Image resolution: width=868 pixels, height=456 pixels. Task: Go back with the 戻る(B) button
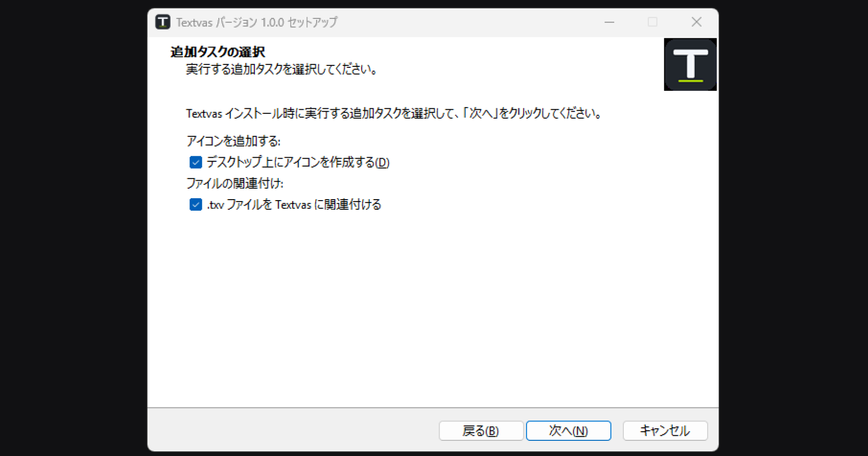pos(481,431)
